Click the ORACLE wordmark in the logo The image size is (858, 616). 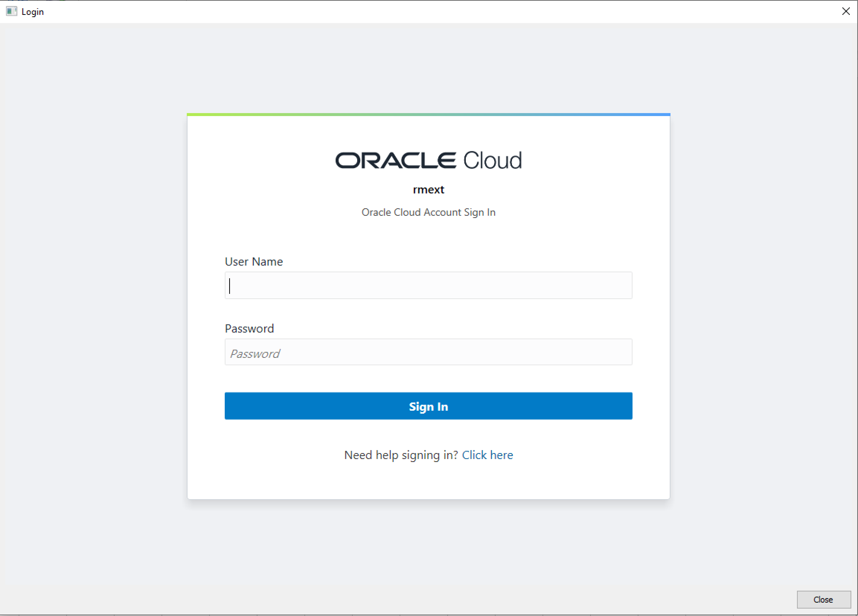coord(396,160)
